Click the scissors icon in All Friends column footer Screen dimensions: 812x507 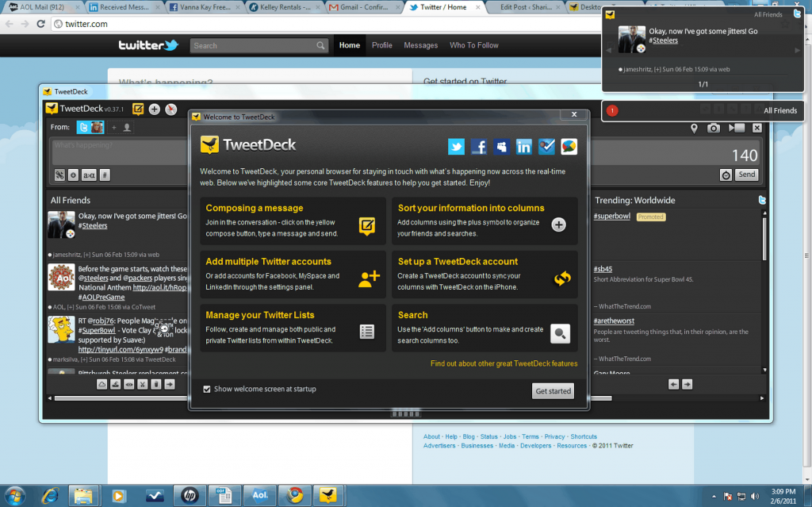coord(143,384)
